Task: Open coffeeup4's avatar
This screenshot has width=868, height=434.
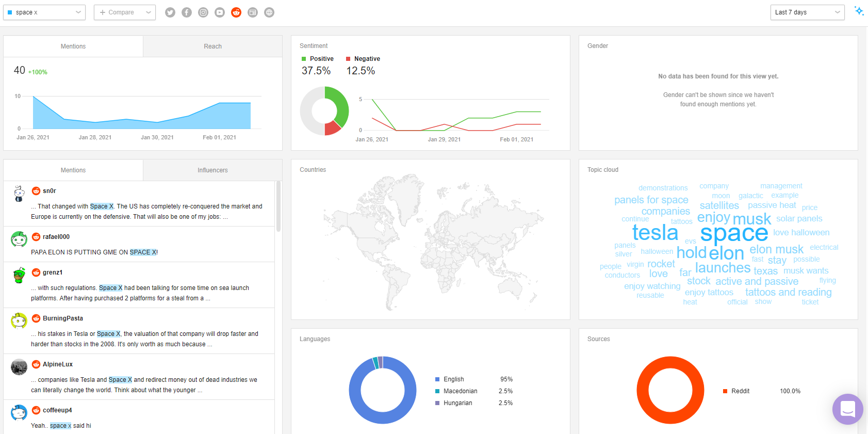Action: click(x=19, y=413)
